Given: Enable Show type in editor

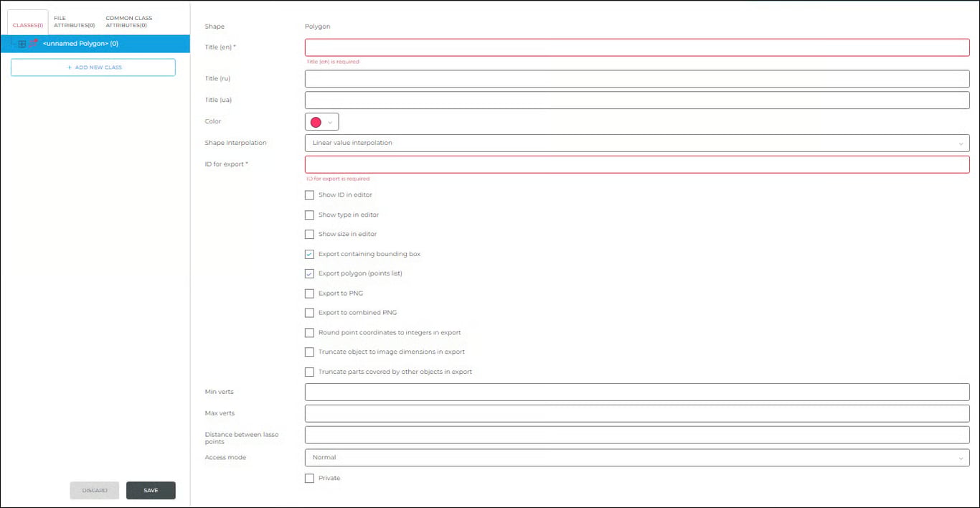Looking at the screenshot, I should click(x=309, y=215).
